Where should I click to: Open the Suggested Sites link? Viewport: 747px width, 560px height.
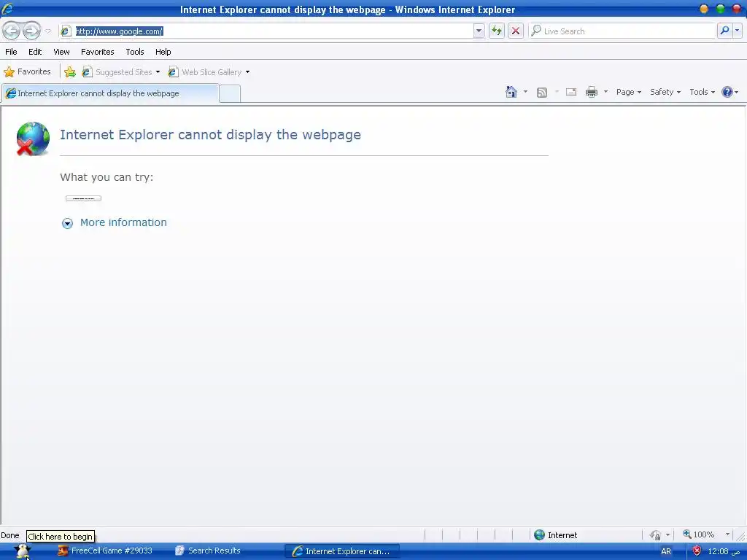point(120,72)
